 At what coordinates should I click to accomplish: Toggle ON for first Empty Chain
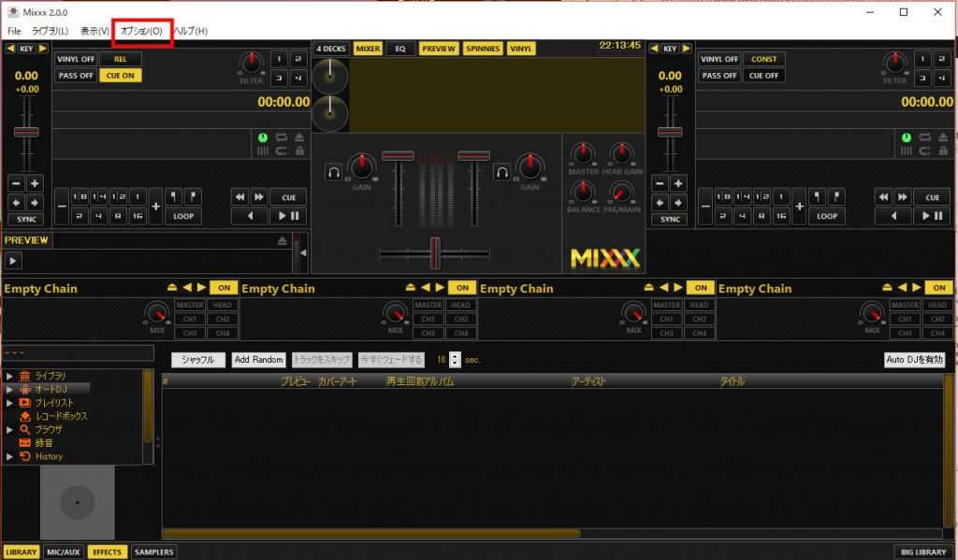[225, 288]
